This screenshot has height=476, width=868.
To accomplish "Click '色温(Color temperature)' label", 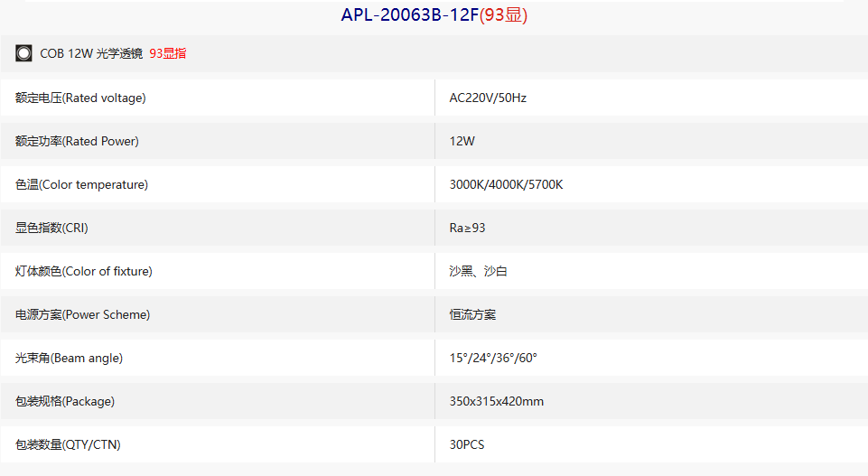I will tap(81, 184).
